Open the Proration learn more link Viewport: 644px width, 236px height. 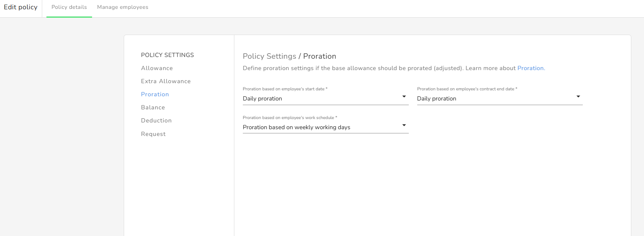click(530, 68)
